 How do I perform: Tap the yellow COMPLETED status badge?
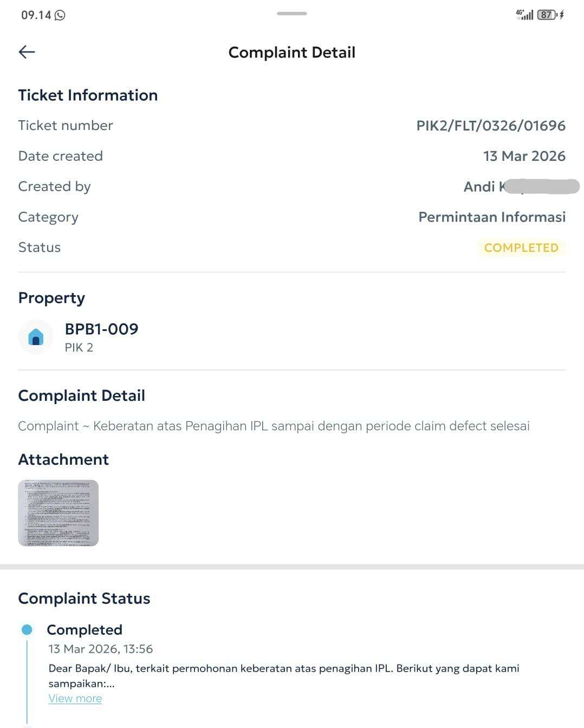tap(521, 248)
